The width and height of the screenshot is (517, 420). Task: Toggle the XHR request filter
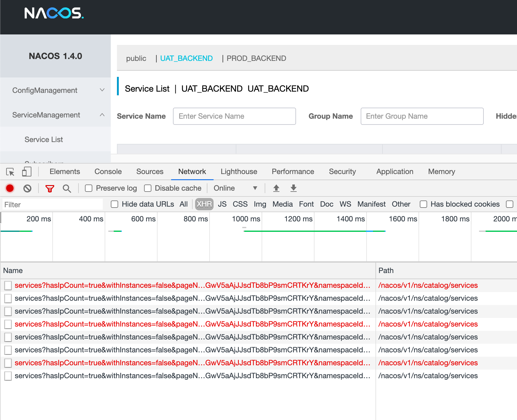(204, 204)
